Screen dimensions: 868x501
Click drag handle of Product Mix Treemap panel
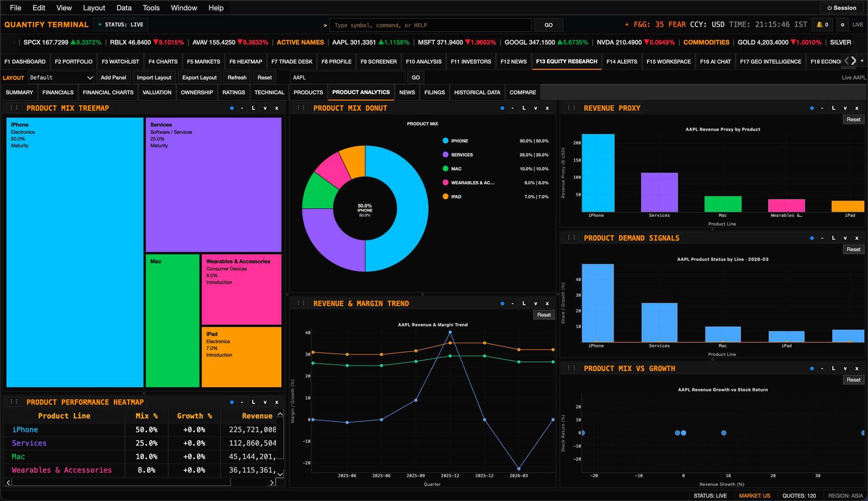click(14, 108)
